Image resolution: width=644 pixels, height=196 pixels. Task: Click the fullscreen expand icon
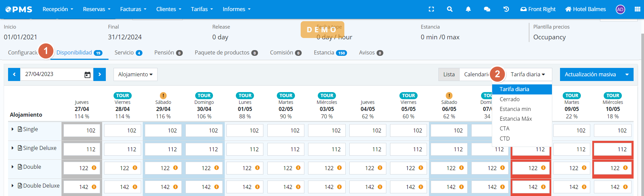(x=431, y=9)
